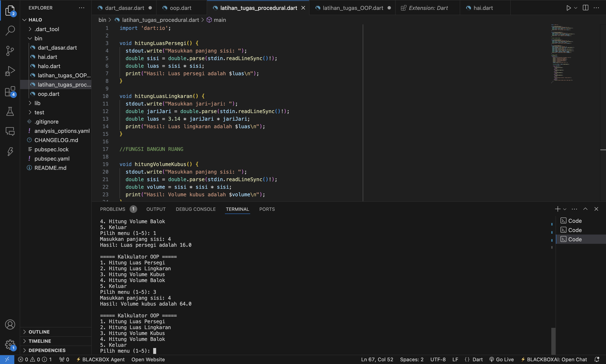Open the Extensions view

[x=10, y=91]
